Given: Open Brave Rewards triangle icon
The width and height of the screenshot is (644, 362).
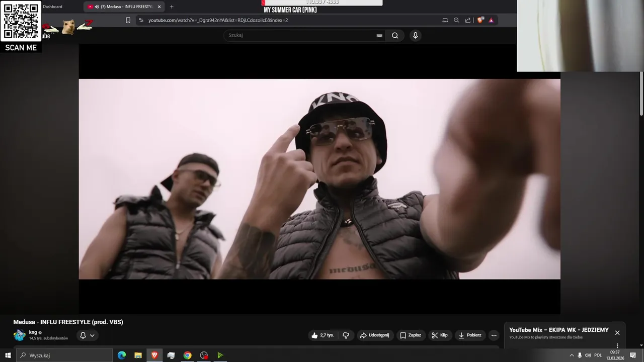Looking at the screenshot, I should pyautogui.click(x=491, y=20).
